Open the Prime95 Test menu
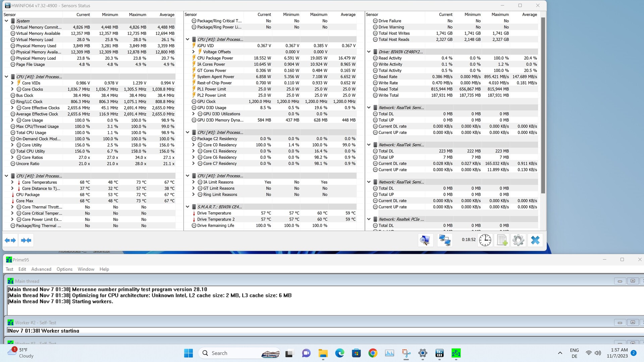 (x=9, y=269)
